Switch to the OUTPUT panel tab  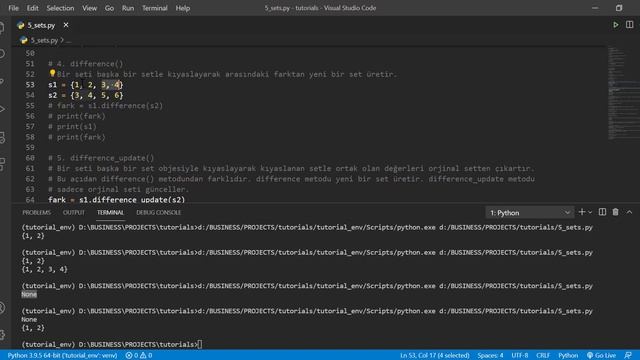pyautogui.click(x=73, y=213)
